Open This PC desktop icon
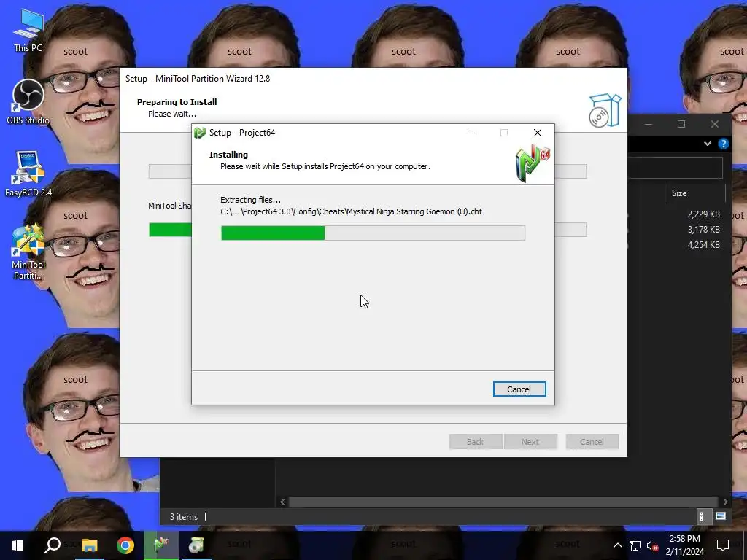The image size is (747, 560). [x=28, y=31]
